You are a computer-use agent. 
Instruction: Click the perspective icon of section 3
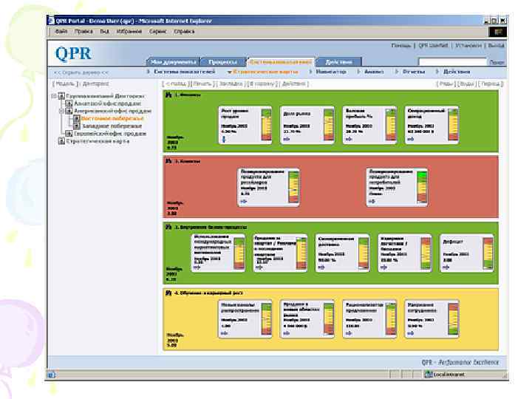click(x=168, y=227)
